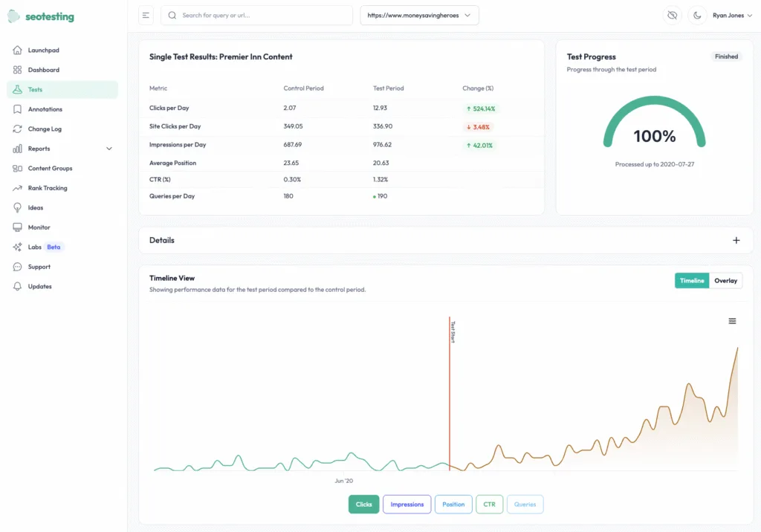Image resolution: width=761 pixels, height=532 pixels.
Task: Open the Labs Beta section
Action: (x=32, y=247)
